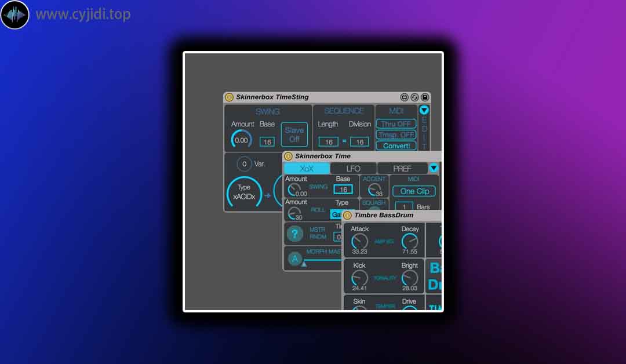
Task: Click the audio waveform logo icon
Action: pos(14,14)
